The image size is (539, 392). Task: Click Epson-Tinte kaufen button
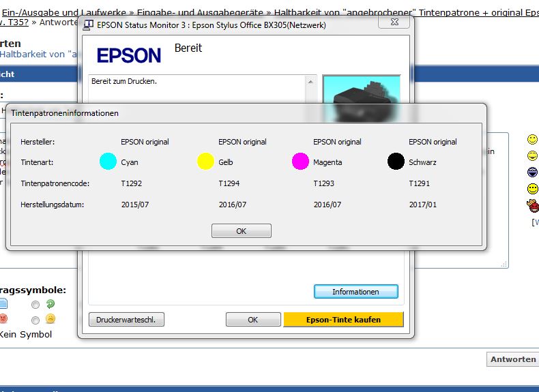(x=343, y=320)
